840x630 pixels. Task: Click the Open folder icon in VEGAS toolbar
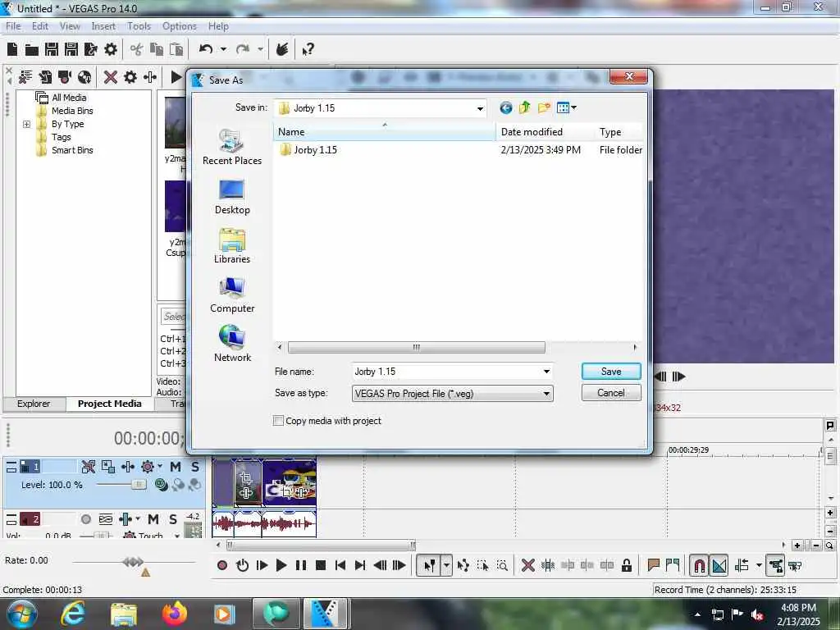(x=32, y=50)
